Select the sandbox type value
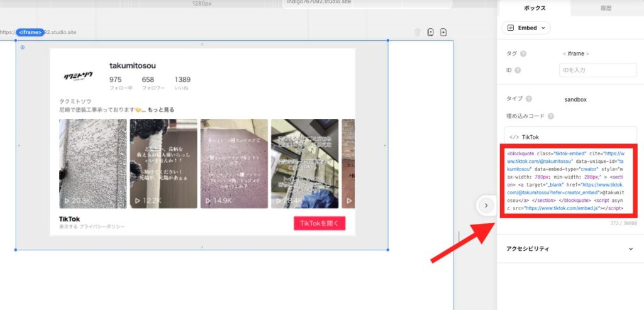The height and width of the screenshot is (310, 644). pyautogui.click(x=575, y=99)
